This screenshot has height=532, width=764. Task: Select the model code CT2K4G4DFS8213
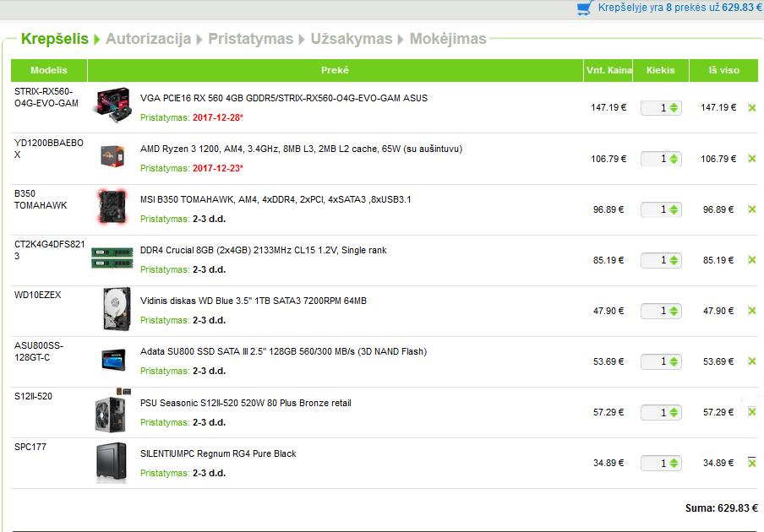pos(49,250)
